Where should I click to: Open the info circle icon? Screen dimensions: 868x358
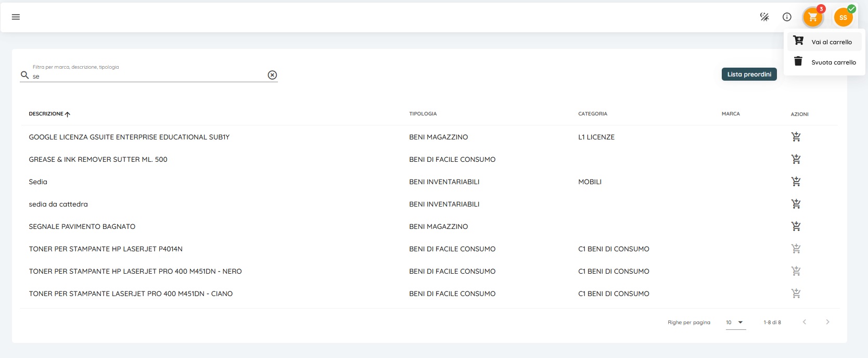787,17
